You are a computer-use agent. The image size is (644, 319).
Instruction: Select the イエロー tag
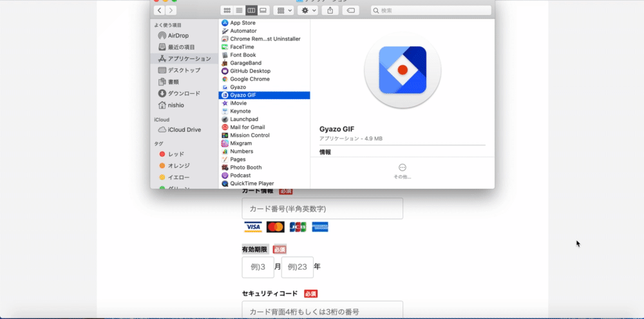click(x=184, y=178)
